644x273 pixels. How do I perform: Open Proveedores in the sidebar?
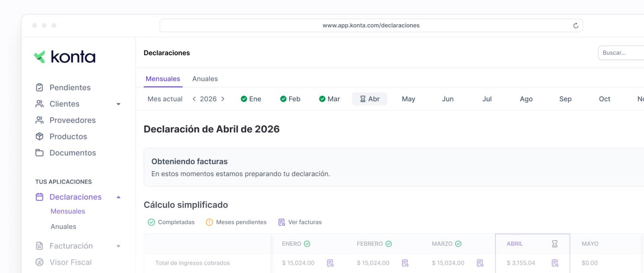click(x=73, y=120)
